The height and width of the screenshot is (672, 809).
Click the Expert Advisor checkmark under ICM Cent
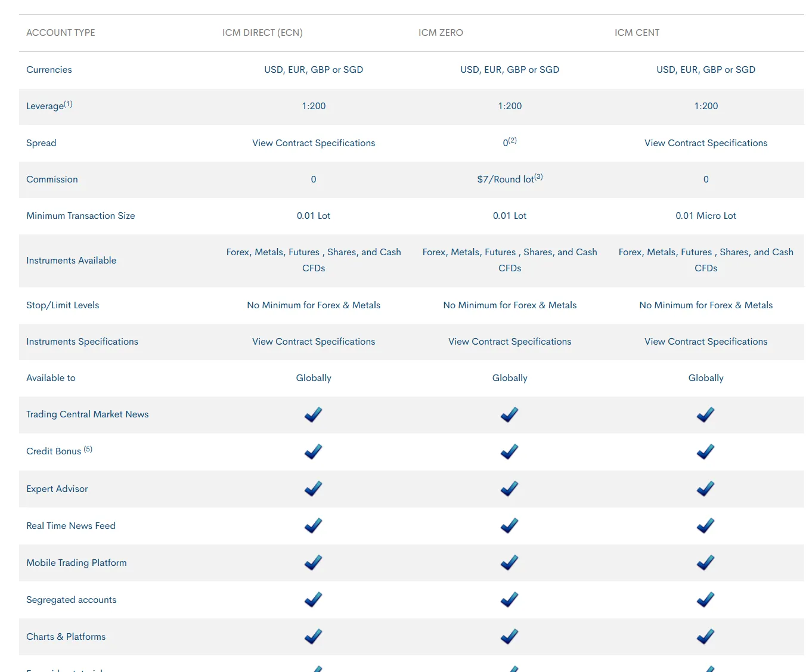click(706, 488)
